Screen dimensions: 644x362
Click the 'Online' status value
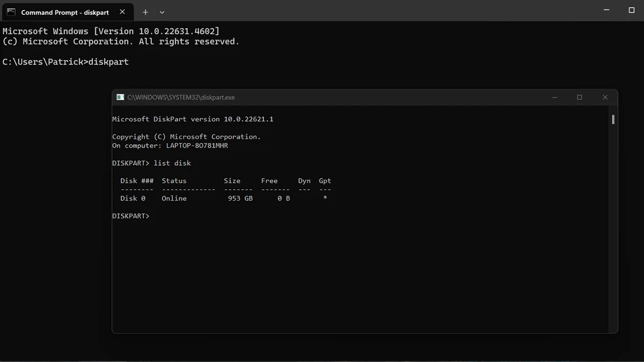coord(174,198)
